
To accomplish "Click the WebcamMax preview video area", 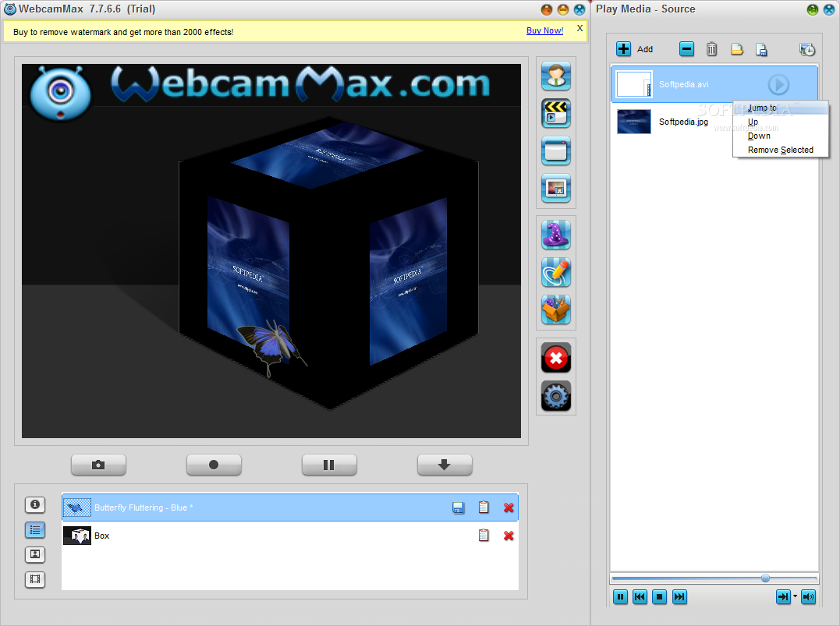I will click(x=271, y=250).
